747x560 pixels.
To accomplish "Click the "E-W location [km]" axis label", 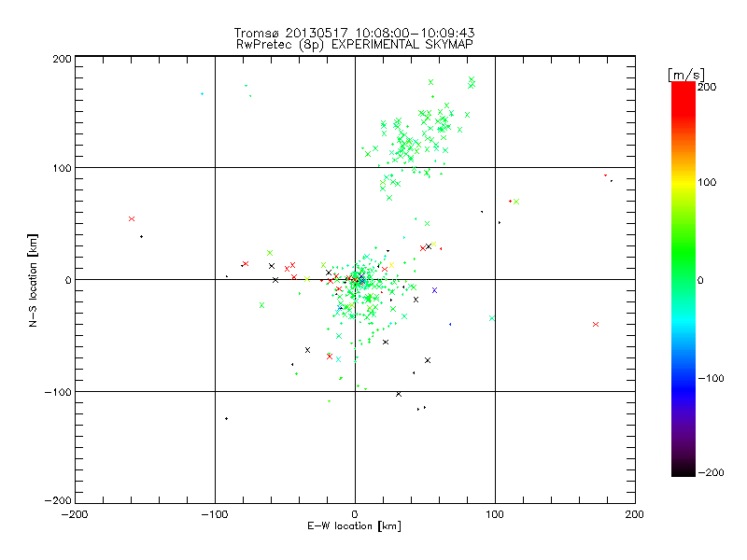I will pyautogui.click(x=355, y=526).
